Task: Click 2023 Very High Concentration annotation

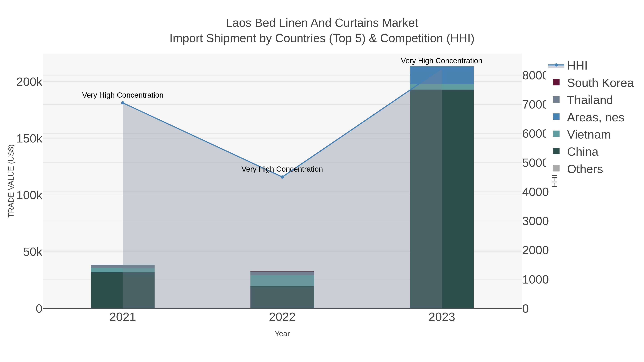Action: point(442,61)
